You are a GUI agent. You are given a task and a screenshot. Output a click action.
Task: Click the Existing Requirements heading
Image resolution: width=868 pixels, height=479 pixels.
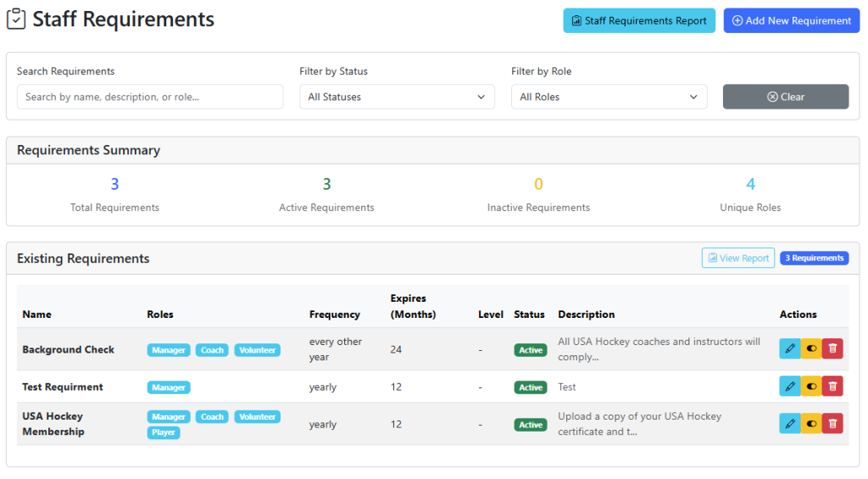[x=83, y=259]
